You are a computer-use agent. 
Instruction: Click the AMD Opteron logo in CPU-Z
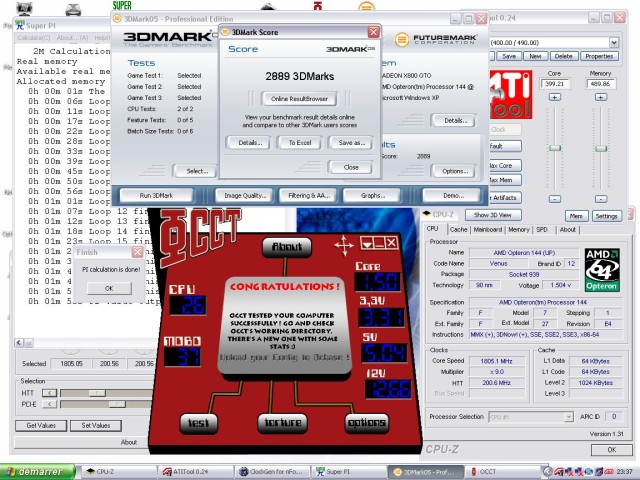tap(602, 269)
